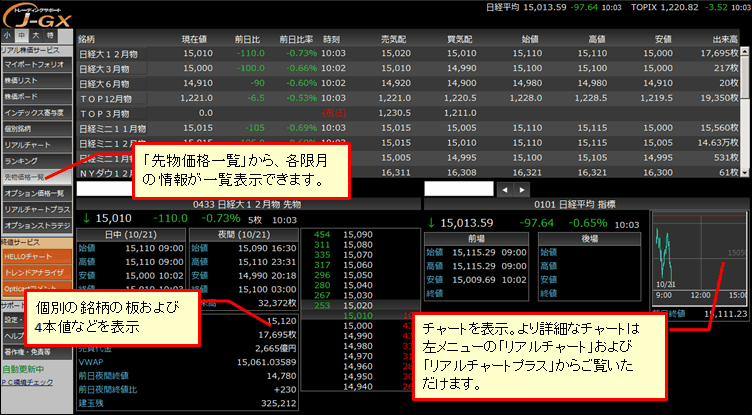This screenshot has height=415, width=752.
Task: Click the J-GX logo
Action: 37,18
